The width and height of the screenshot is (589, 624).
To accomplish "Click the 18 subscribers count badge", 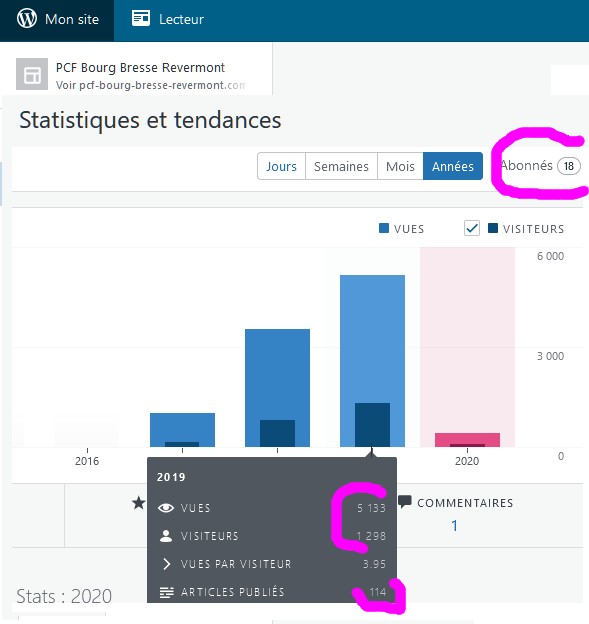I will (x=569, y=166).
